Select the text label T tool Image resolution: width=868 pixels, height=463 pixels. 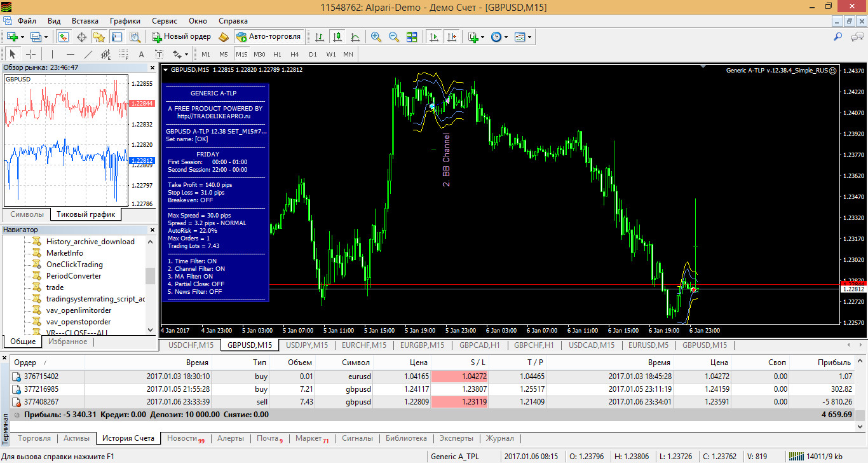[x=159, y=54]
